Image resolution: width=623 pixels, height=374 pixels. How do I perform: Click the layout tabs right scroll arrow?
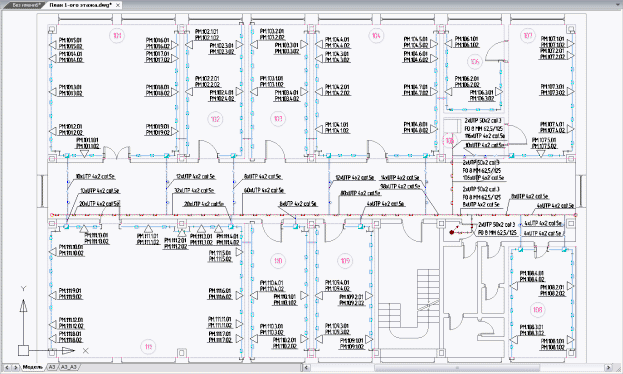pos(15,367)
